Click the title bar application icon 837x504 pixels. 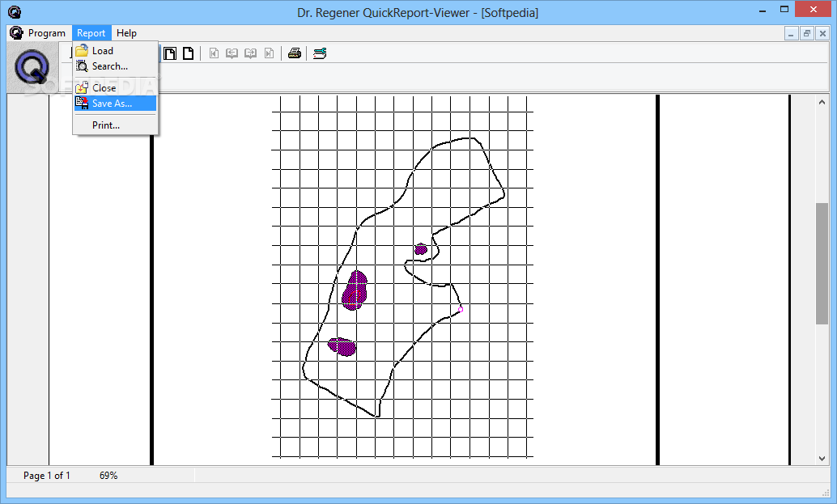coord(15,12)
